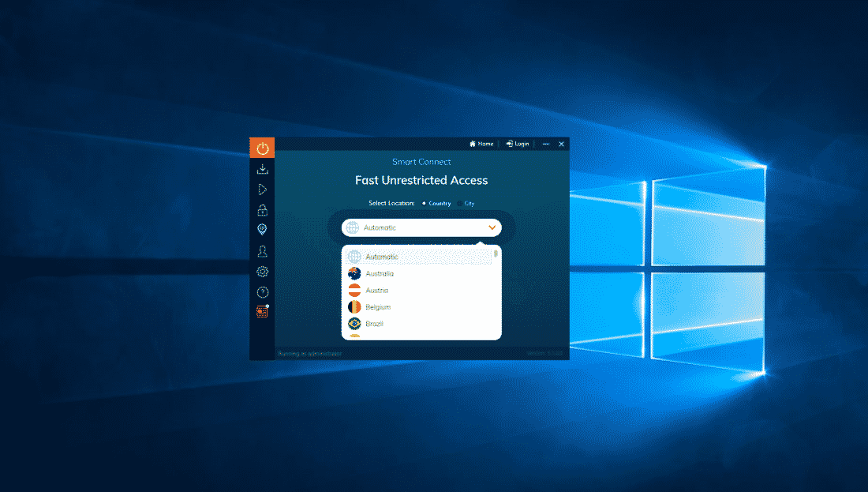Click the Login button in the title bar
This screenshot has width=868, height=492.
[x=518, y=144]
